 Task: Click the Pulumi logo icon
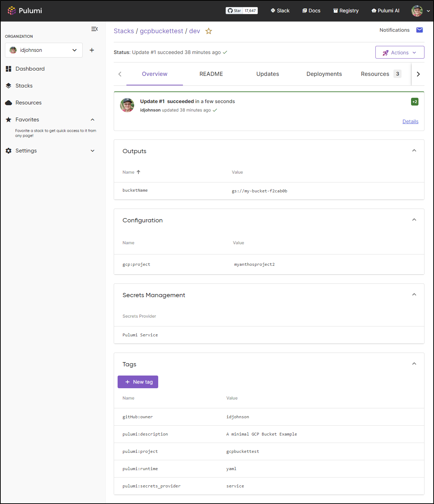(12, 11)
